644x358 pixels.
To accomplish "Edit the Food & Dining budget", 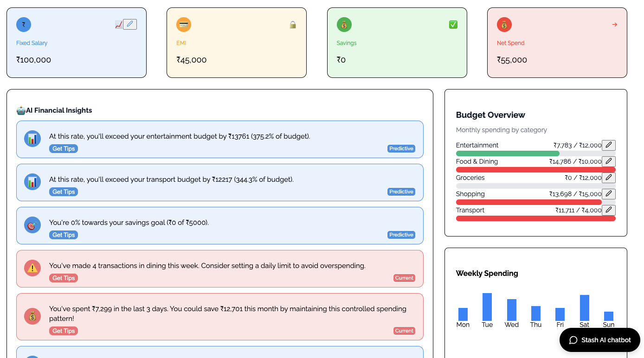I will (x=609, y=161).
